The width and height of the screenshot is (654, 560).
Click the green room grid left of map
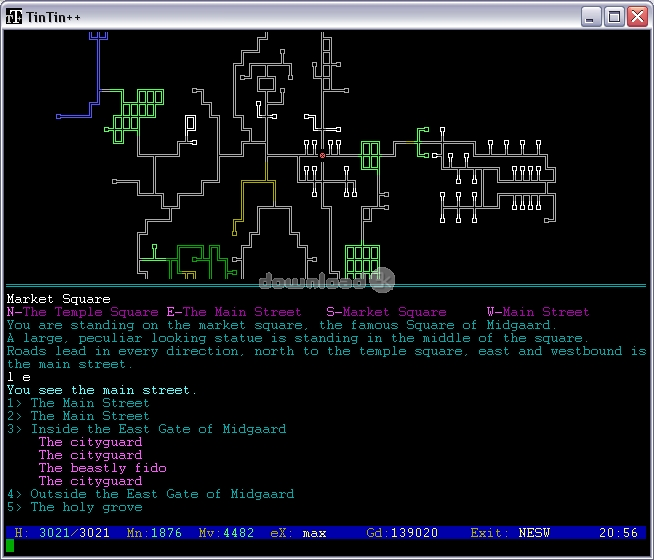[x=137, y=115]
